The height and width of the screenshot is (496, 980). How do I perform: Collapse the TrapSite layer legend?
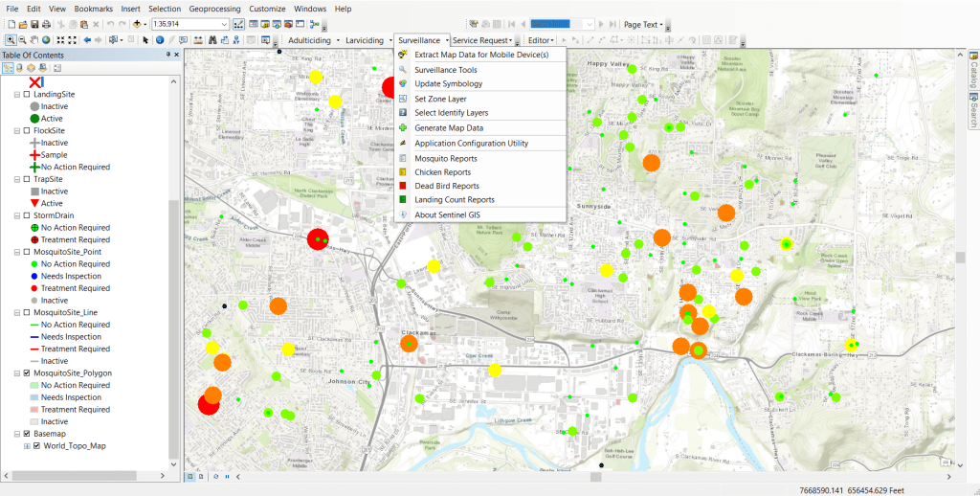pyautogui.click(x=17, y=179)
